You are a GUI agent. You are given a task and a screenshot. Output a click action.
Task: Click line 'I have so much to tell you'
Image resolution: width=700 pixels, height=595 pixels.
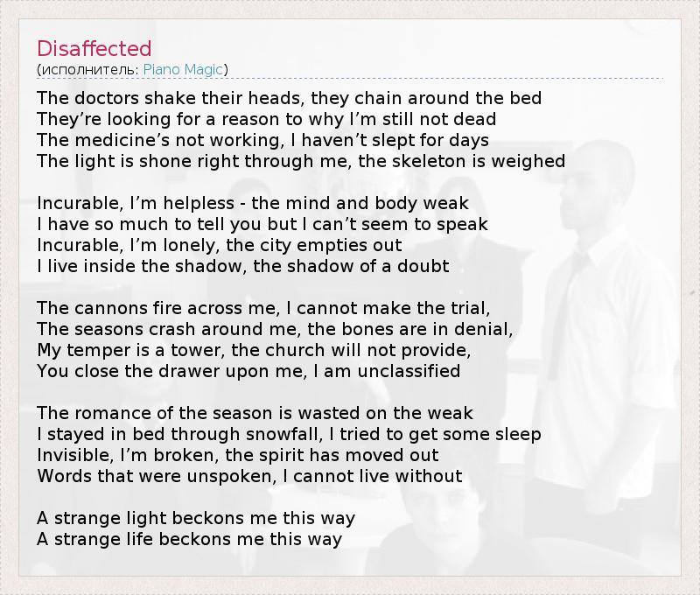click(x=262, y=224)
